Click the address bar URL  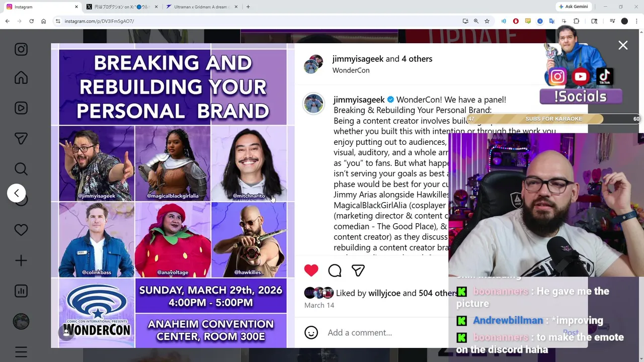pos(99,21)
